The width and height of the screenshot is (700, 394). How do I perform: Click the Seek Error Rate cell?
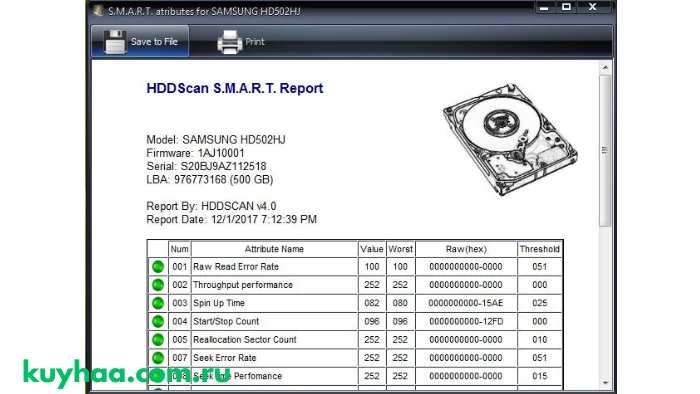[x=274, y=358]
